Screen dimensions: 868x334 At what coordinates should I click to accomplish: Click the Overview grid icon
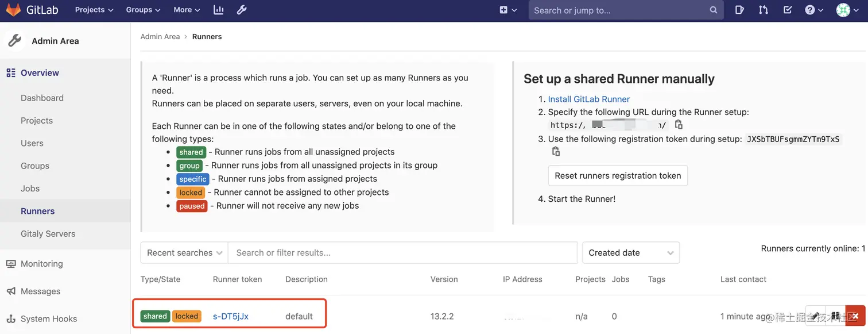coord(11,73)
